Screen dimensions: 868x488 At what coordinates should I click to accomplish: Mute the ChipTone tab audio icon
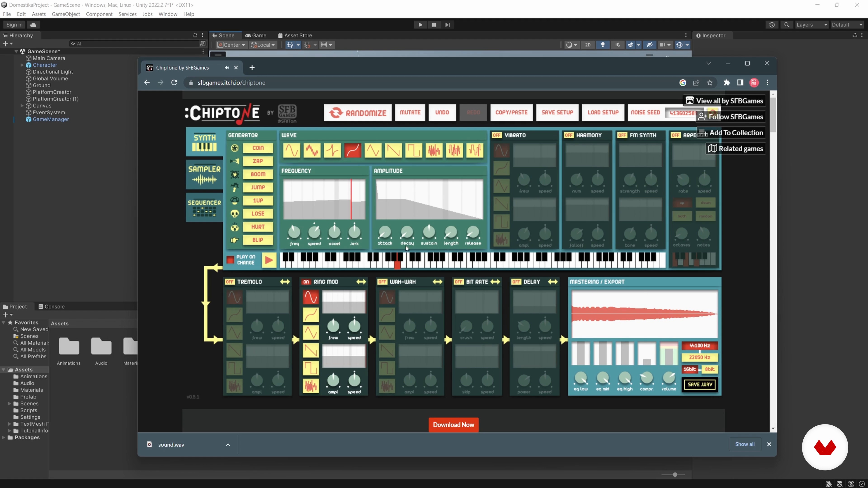tap(227, 68)
